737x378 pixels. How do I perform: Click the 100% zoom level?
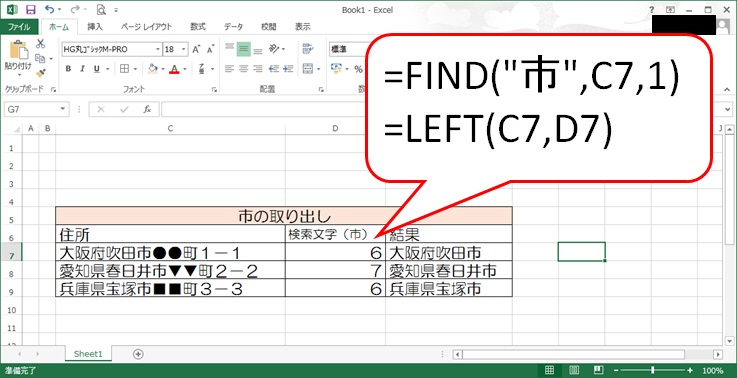(713, 370)
